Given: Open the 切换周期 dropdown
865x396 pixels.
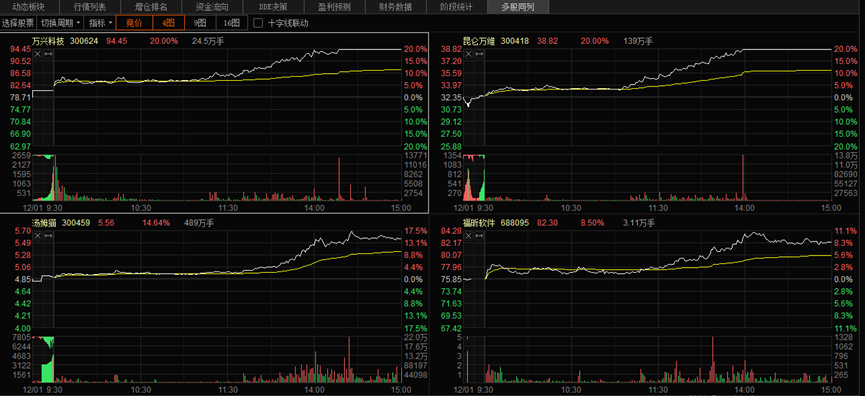Looking at the screenshot, I should tap(60, 23).
